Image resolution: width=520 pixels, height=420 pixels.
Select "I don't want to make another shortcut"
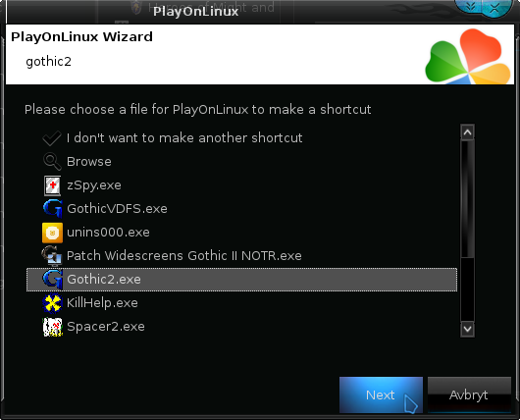pyautogui.click(x=184, y=138)
